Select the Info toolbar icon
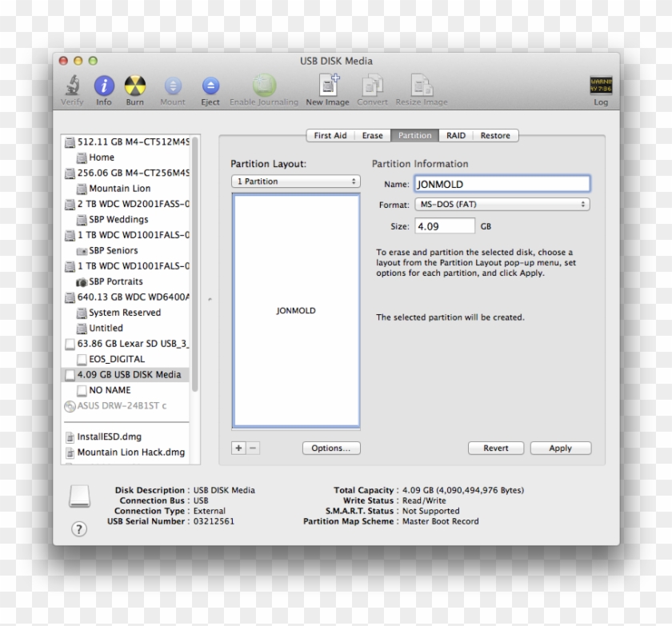672x626 pixels. pyautogui.click(x=103, y=86)
